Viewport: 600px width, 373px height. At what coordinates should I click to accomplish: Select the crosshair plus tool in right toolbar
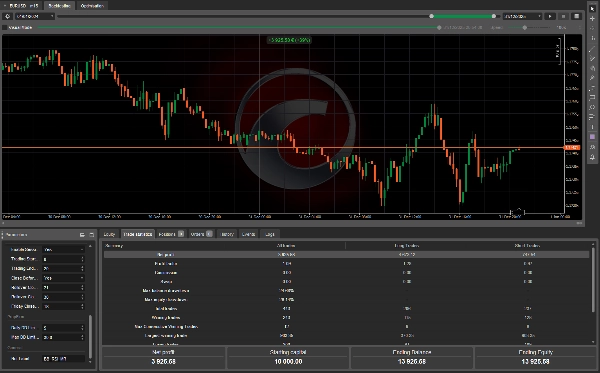coord(592,18)
